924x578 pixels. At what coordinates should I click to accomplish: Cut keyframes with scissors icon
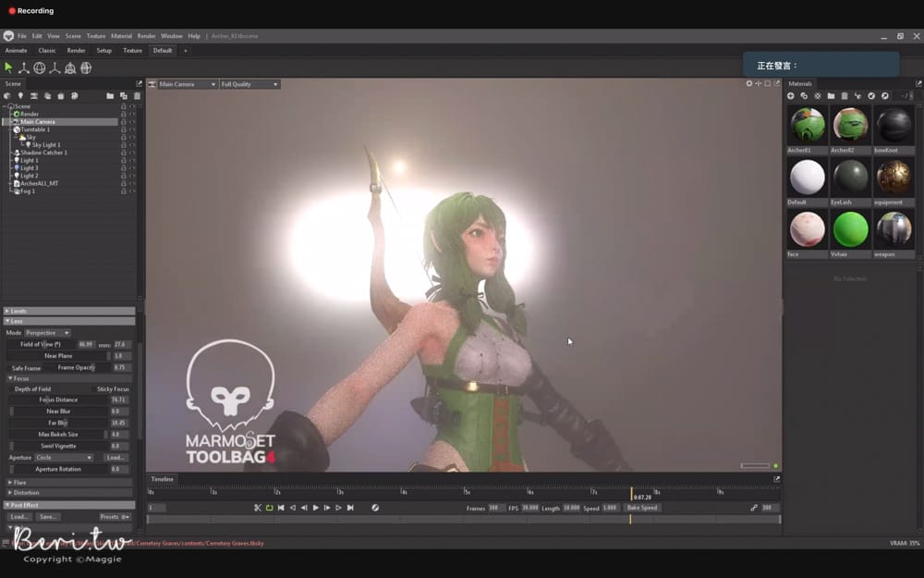tap(258, 508)
